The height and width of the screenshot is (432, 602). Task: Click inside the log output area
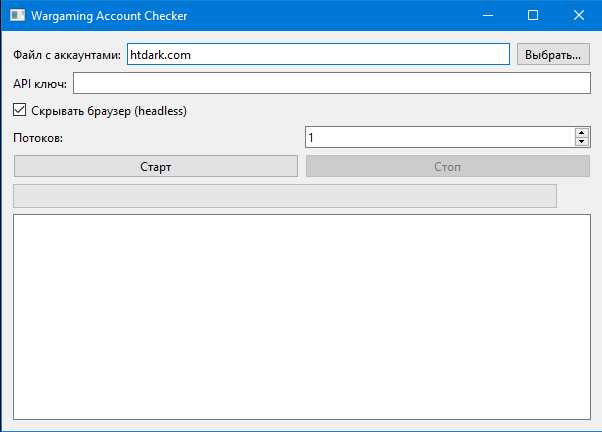[x=302, y=317]
